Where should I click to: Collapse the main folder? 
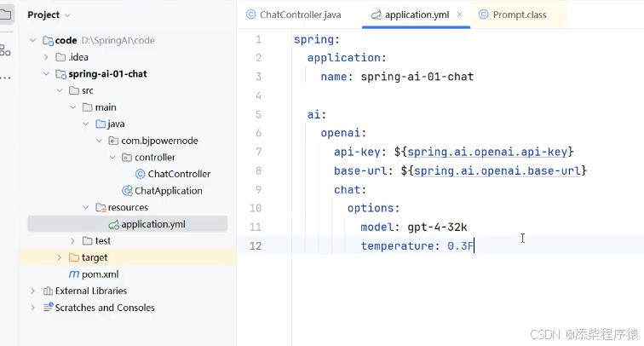pos(72,107)
